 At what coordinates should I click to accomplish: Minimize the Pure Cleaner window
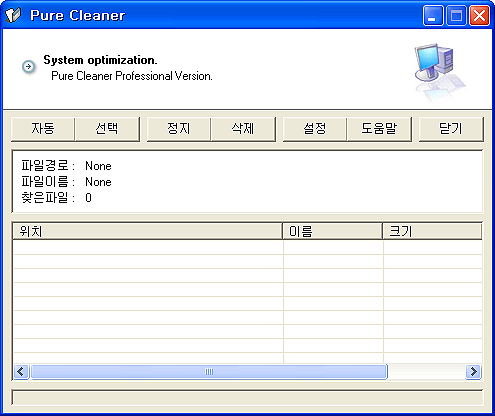tap(433, 15)
